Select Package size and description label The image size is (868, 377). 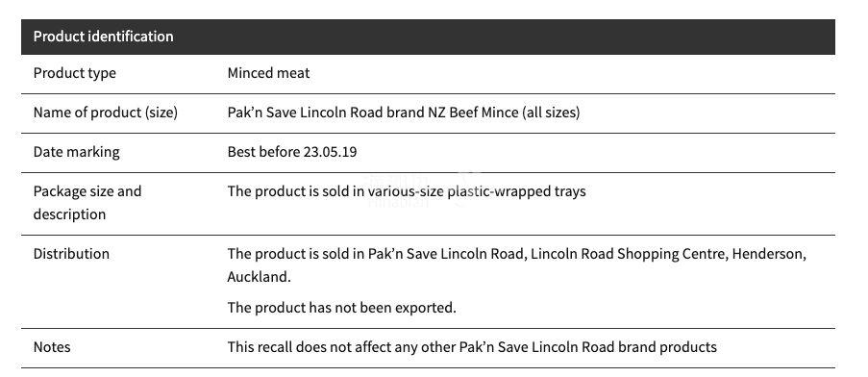(x=87, y=203)
